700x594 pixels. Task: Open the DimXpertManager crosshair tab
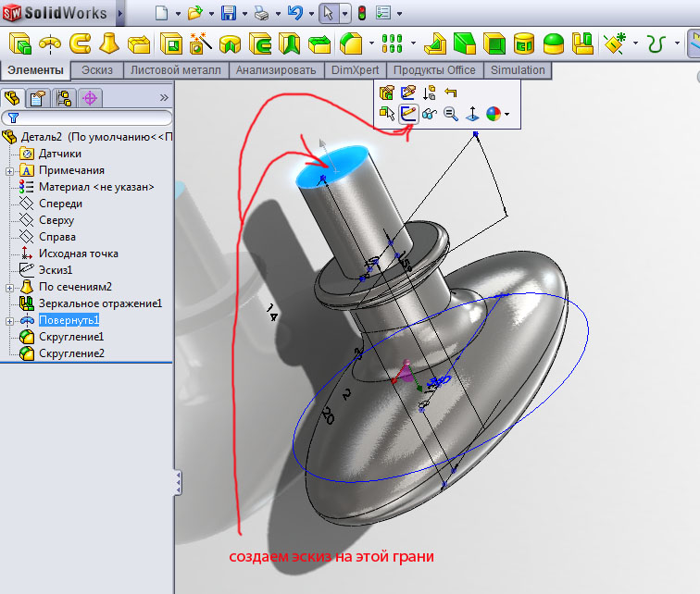tap(90, 97)
